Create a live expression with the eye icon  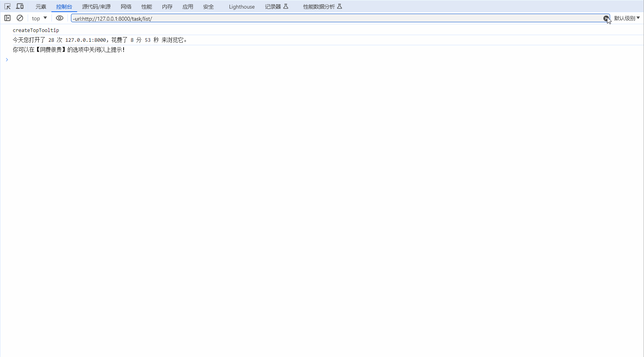pyautogui.click(x=60, y=18)
